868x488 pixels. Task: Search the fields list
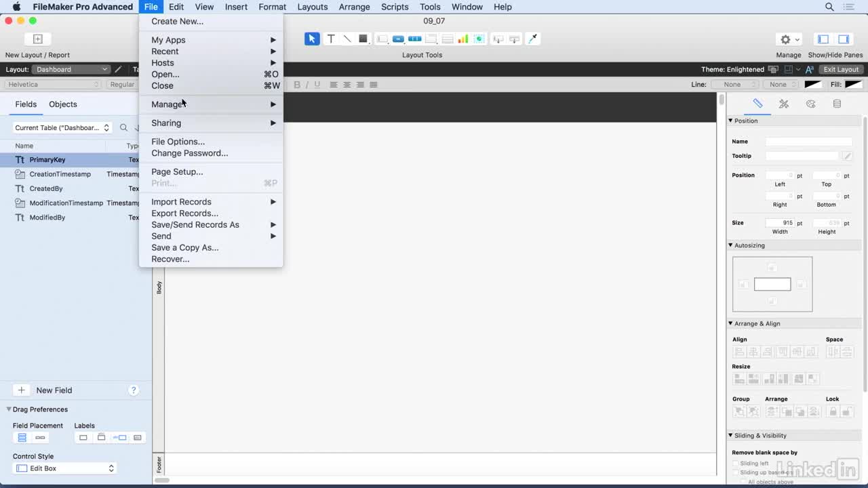pyautogui.click(x=123, y=127)
